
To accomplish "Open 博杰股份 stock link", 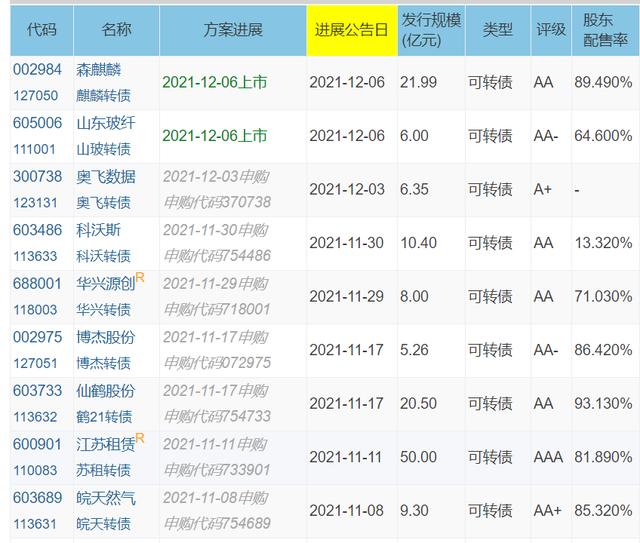I will (106, 337).
